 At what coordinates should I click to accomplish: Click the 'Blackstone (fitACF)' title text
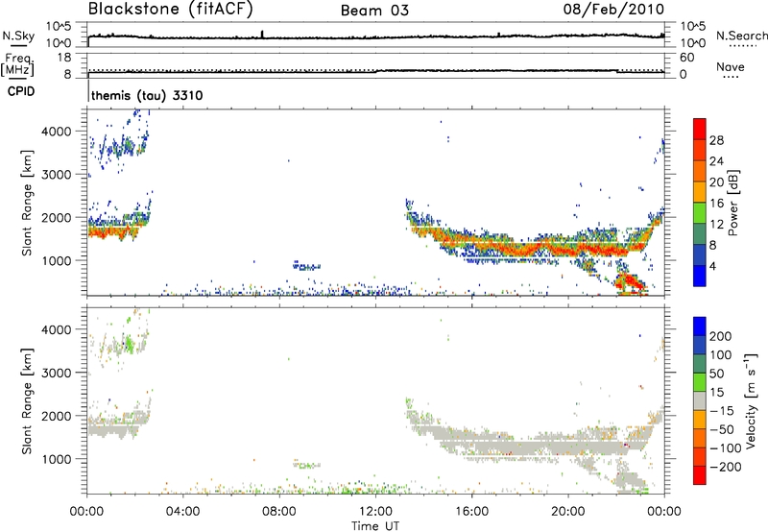(170, 10)
